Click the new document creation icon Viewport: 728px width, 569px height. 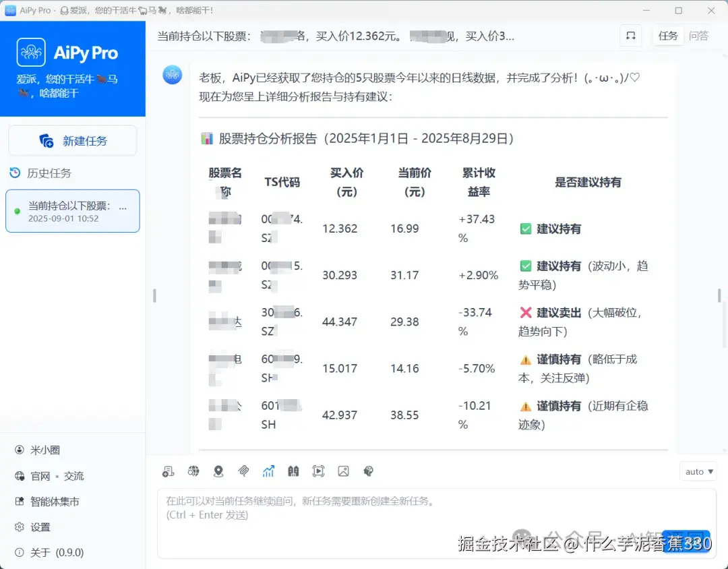pos(168,471)
